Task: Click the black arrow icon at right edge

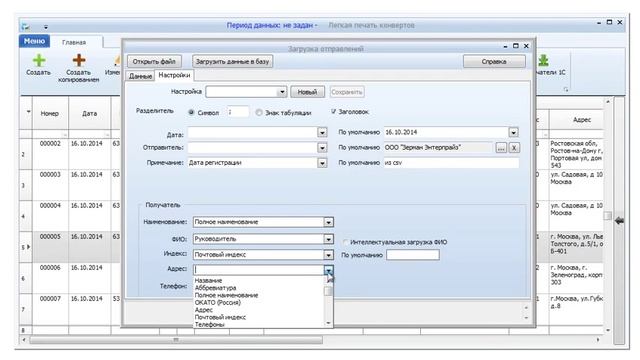Action: click(619, 221)
